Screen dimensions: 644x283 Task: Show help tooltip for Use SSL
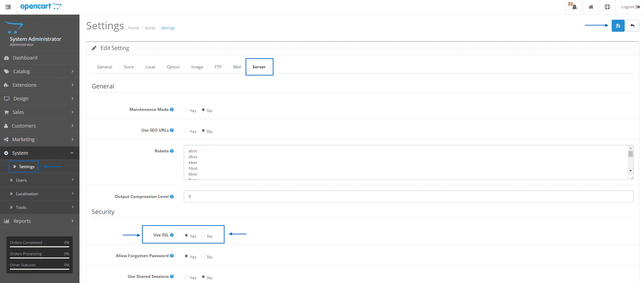[x=172, y=235]
